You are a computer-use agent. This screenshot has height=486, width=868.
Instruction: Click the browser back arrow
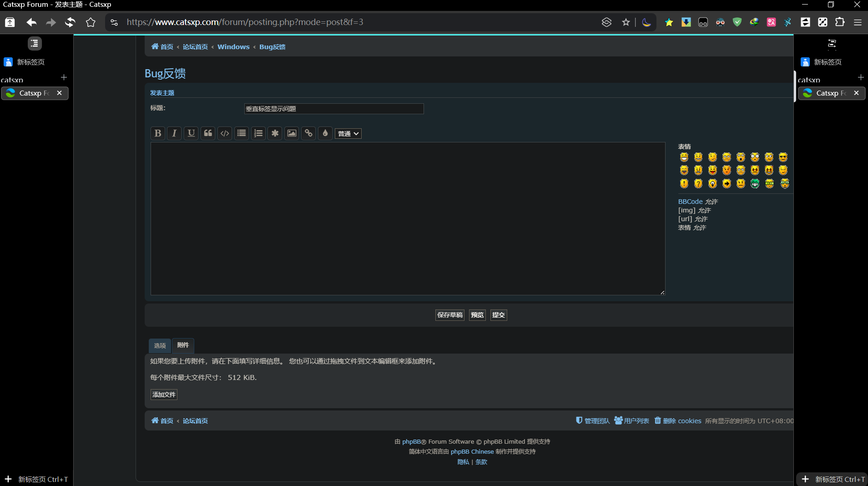[x=31, y=22]
